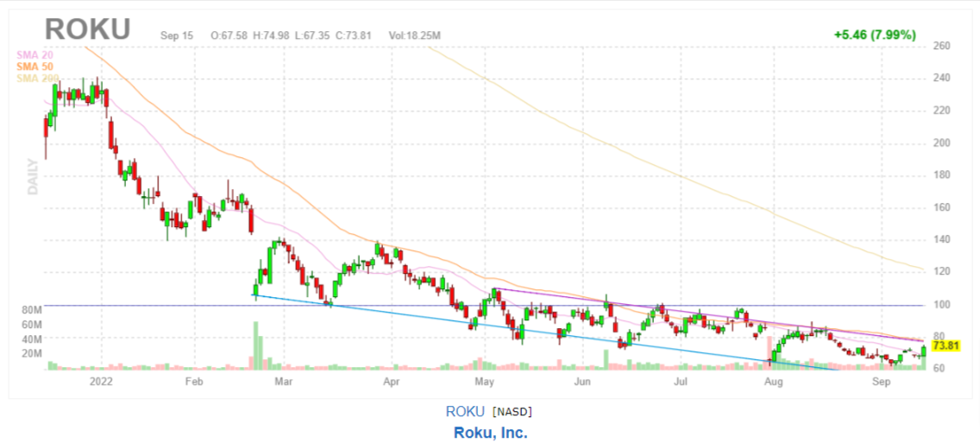Click the Jul x-axis label
980x443 pixels.
tap(681, 381)
